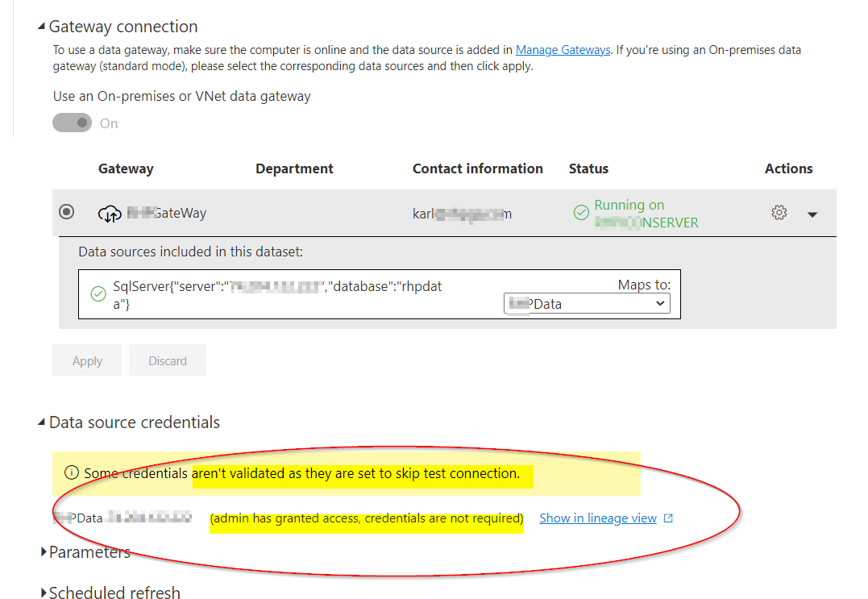Click the Gateway column header

(x=126, y=168)
